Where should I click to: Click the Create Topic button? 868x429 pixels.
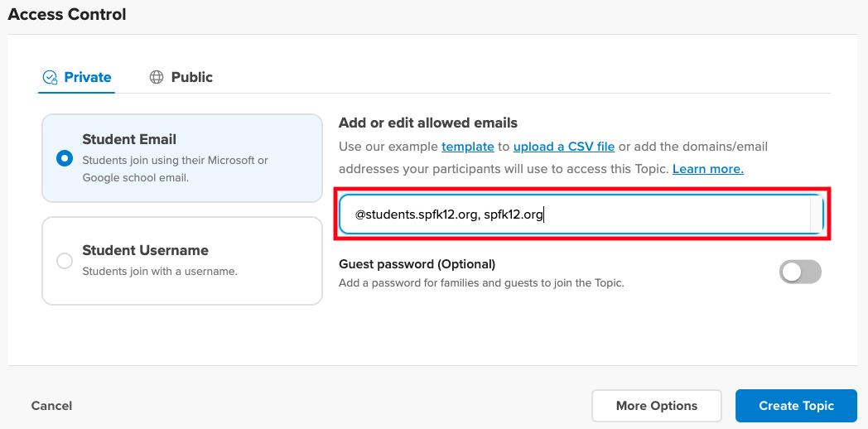[796, 406]
